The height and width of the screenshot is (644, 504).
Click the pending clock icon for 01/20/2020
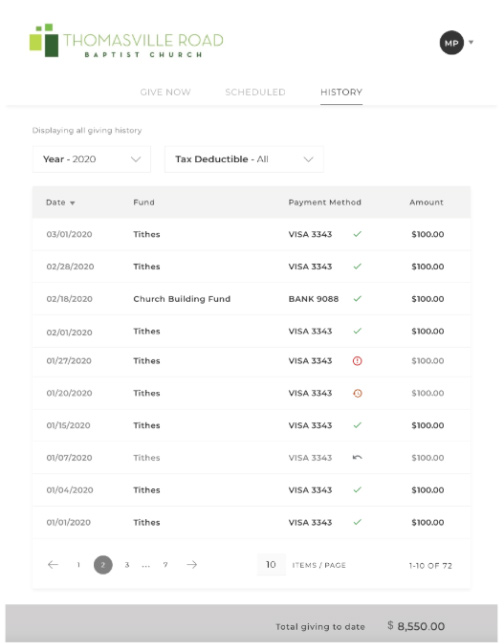pyautogui.click(x=357, y=393)
